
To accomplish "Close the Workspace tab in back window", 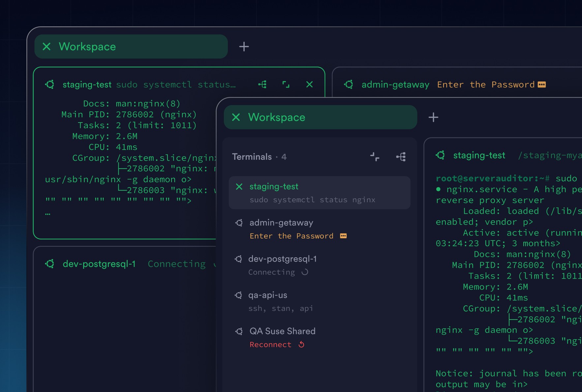I will tap(46, 46).
